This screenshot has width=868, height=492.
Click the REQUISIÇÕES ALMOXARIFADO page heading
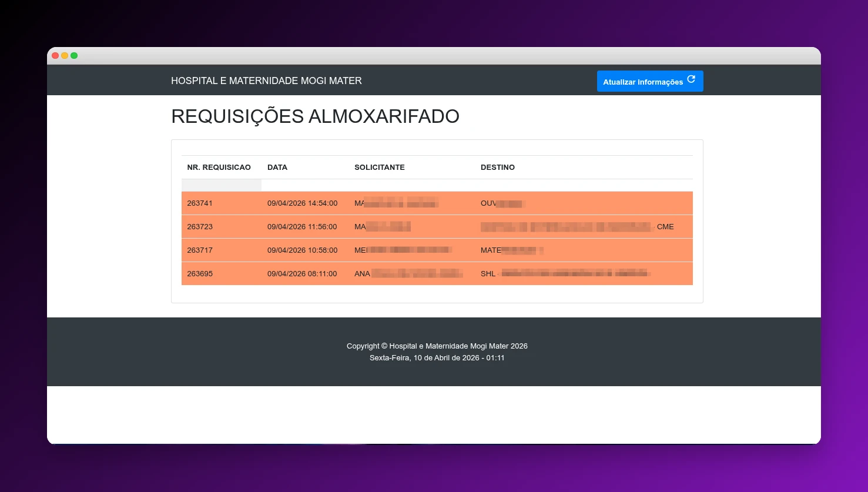pos(315,116)
